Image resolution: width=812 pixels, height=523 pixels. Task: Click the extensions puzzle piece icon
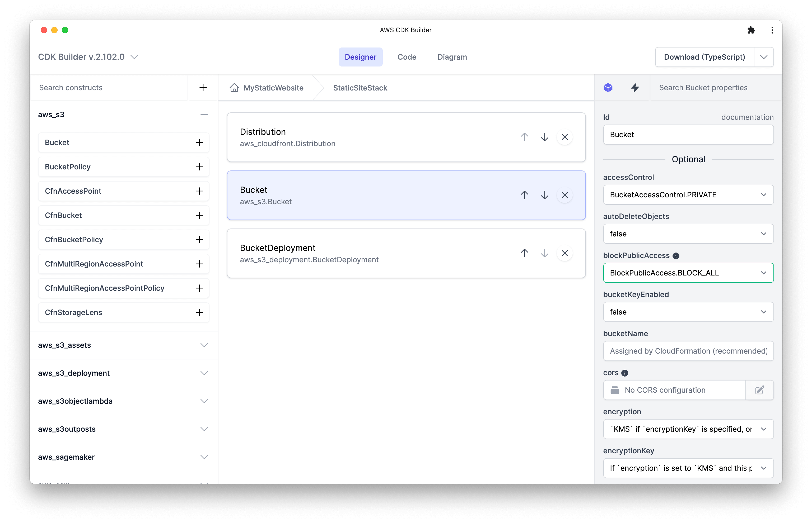click(751, 30)
